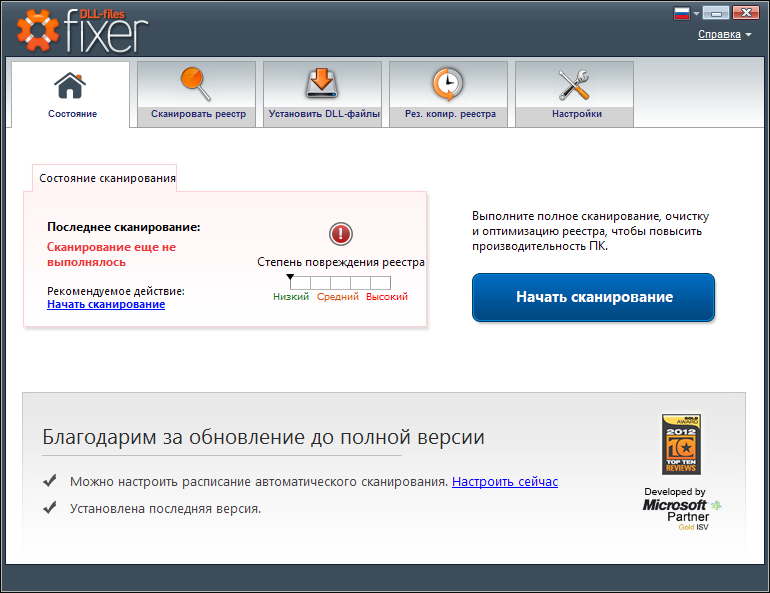Click the big Начать сканирование button

point(593,297)
